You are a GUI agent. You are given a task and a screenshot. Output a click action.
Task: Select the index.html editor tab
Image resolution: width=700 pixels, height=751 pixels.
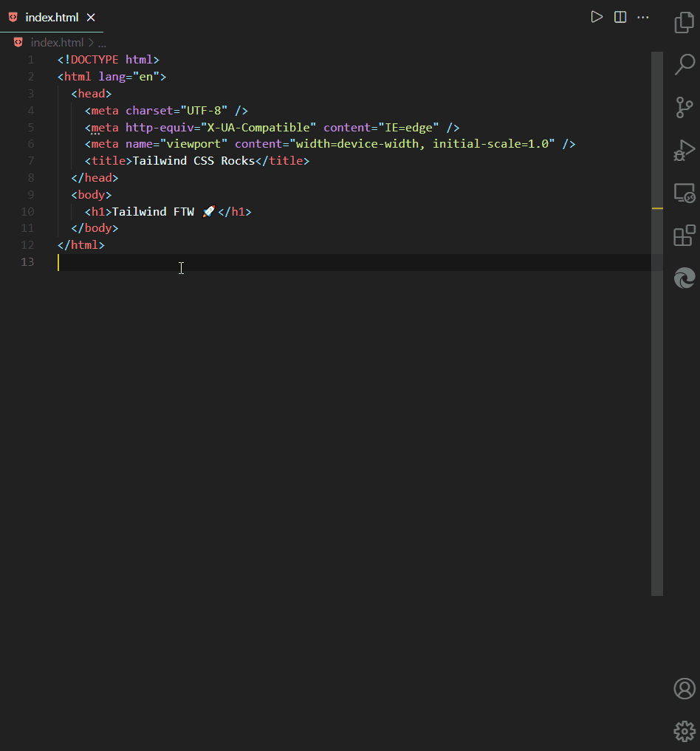[52, 17]
